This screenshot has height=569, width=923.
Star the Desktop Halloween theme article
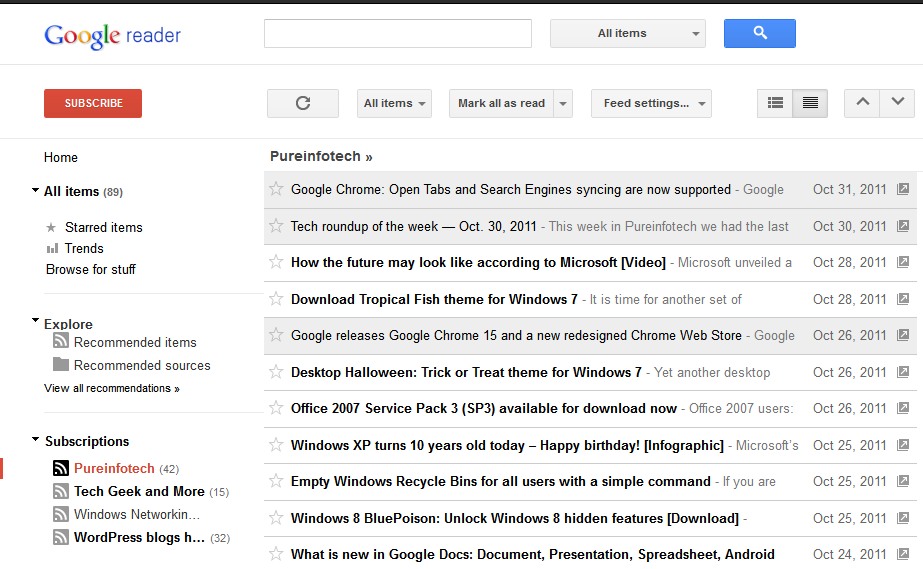[276, 371]
